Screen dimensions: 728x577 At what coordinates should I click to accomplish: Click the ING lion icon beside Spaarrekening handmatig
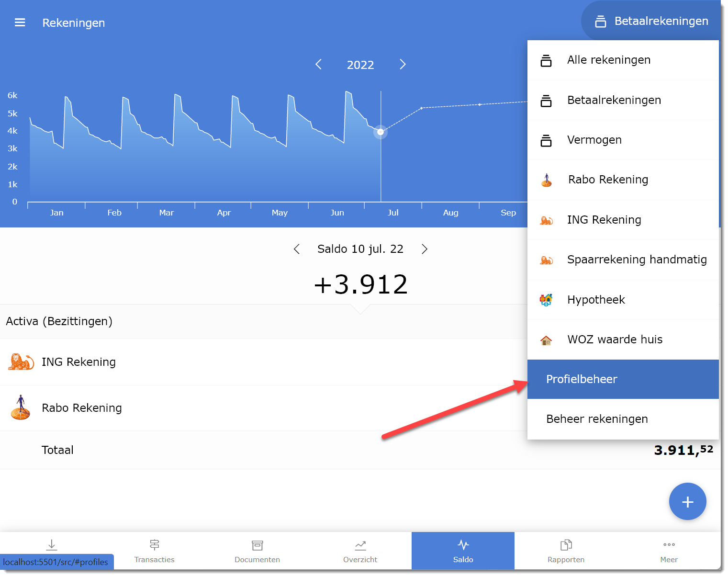546,260
